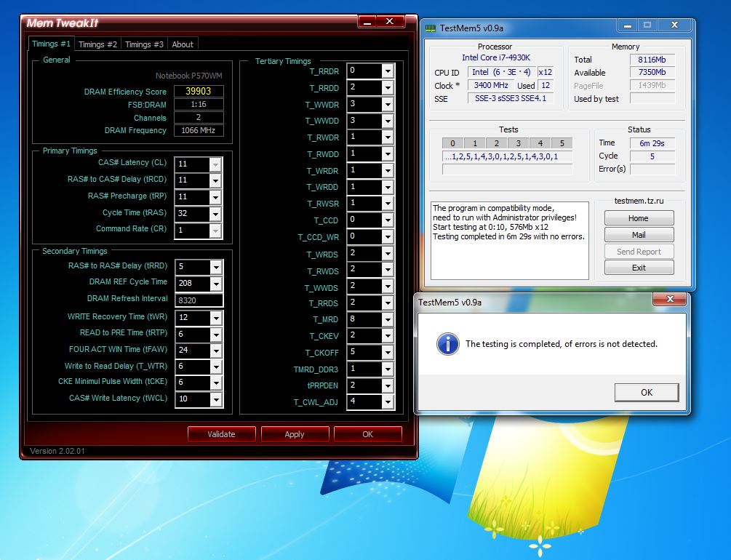
Task: Expand the T_RWSR dropdown
Action: [388, 204]
